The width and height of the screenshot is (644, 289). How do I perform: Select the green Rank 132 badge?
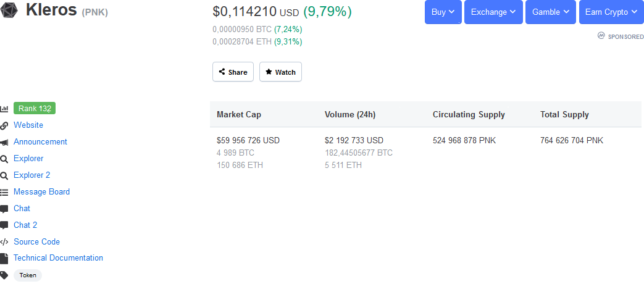35,109
